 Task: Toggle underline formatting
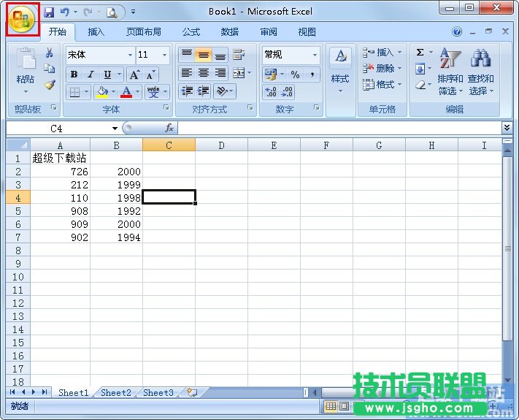pos(107,75)
